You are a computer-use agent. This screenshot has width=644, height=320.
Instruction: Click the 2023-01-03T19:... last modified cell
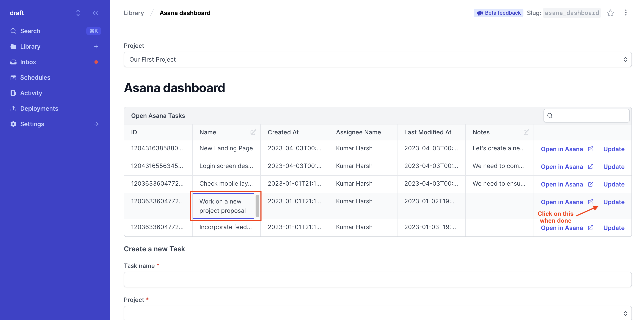pos(431,227)
